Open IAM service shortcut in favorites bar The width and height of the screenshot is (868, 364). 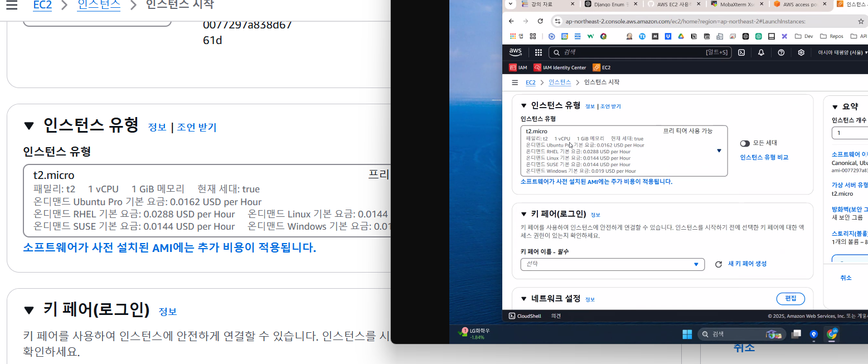pyautogui.click(x=518, y=67)
